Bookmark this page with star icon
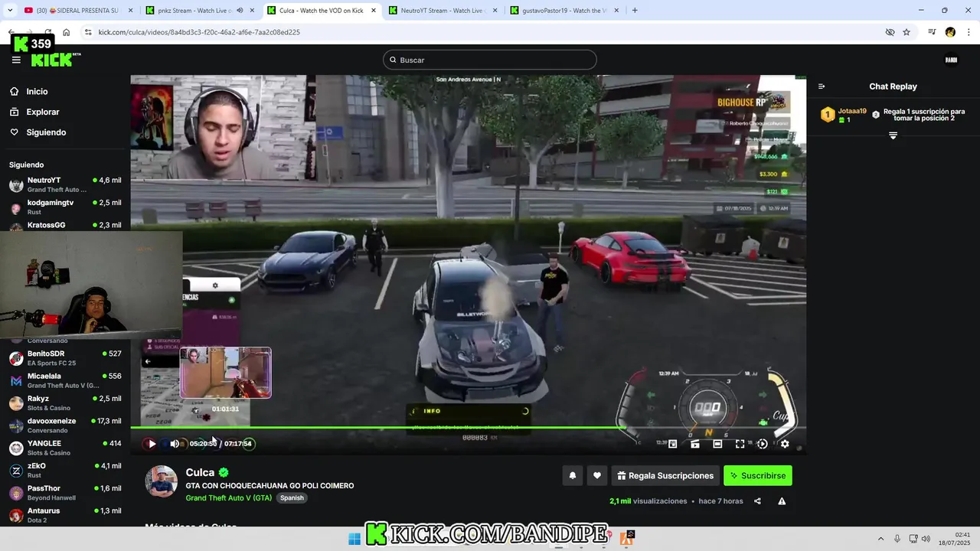The height and width of the screenshot is (551, 980). (x=906, y=32)
